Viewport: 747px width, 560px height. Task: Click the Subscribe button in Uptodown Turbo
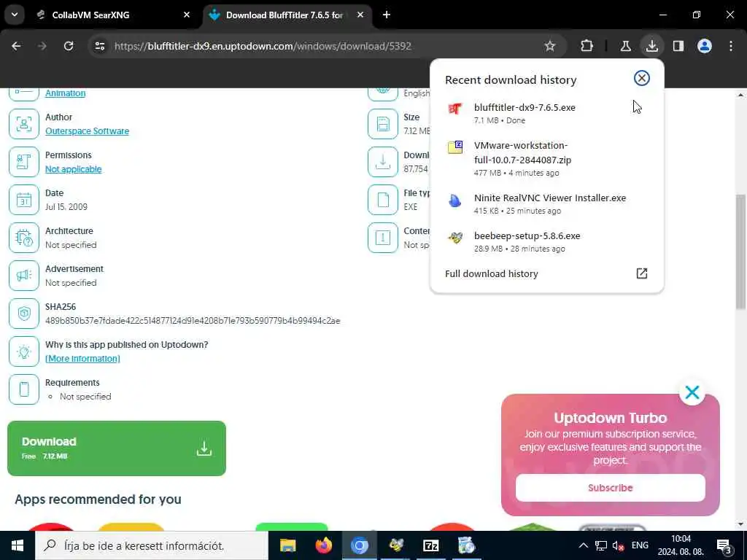611,488
